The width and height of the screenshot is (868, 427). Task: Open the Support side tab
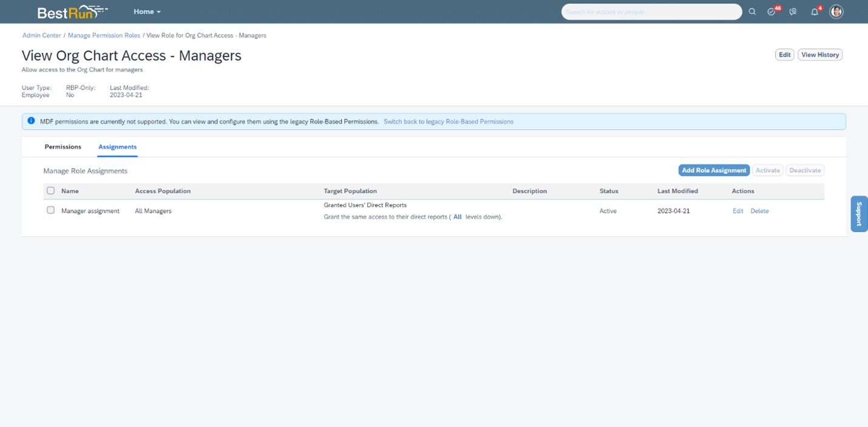[859, 213]
